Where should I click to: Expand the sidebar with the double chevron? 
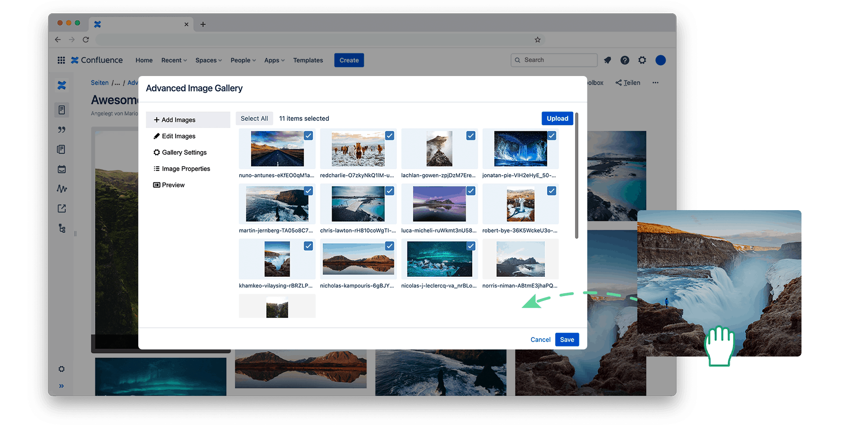(61, 386)
